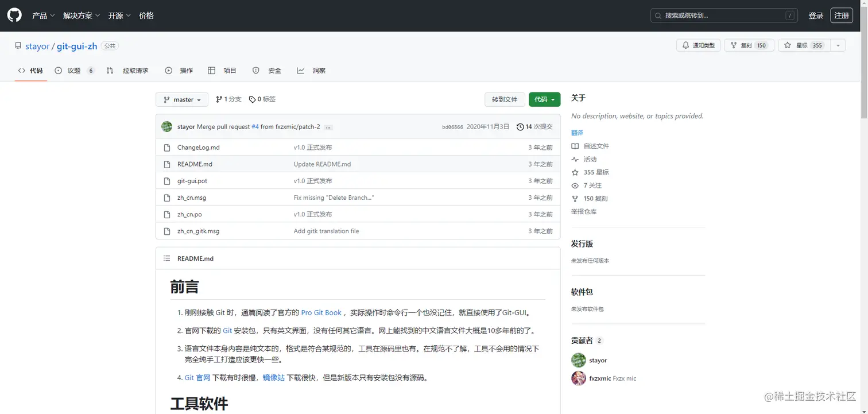Open the 产品 dropdown menu
Screen dimensions: 868x414
(x=44, y=16)
